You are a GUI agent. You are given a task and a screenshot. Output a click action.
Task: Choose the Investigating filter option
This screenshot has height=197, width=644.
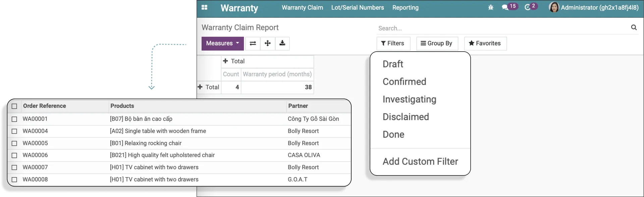[409, 100]
